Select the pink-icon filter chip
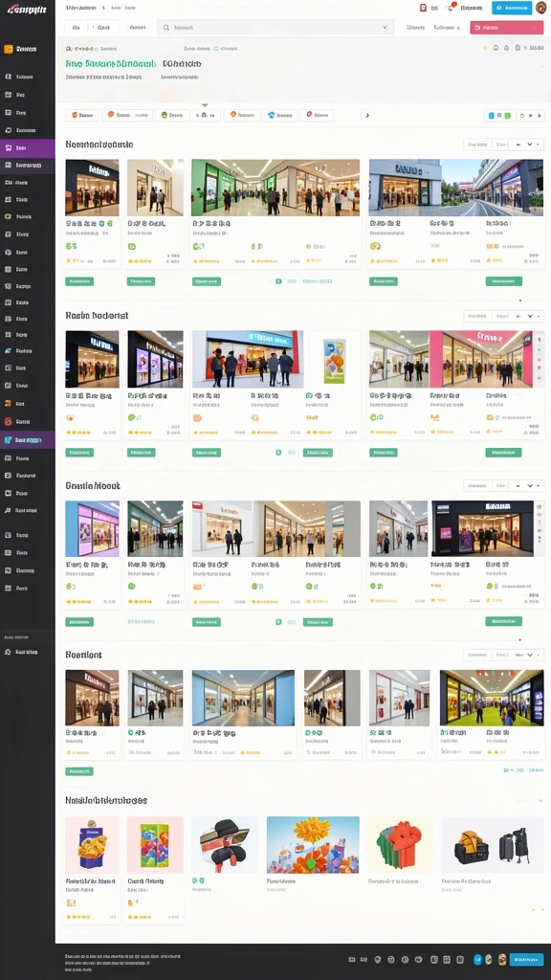This screenshot has width=551, height=980. 317,115
